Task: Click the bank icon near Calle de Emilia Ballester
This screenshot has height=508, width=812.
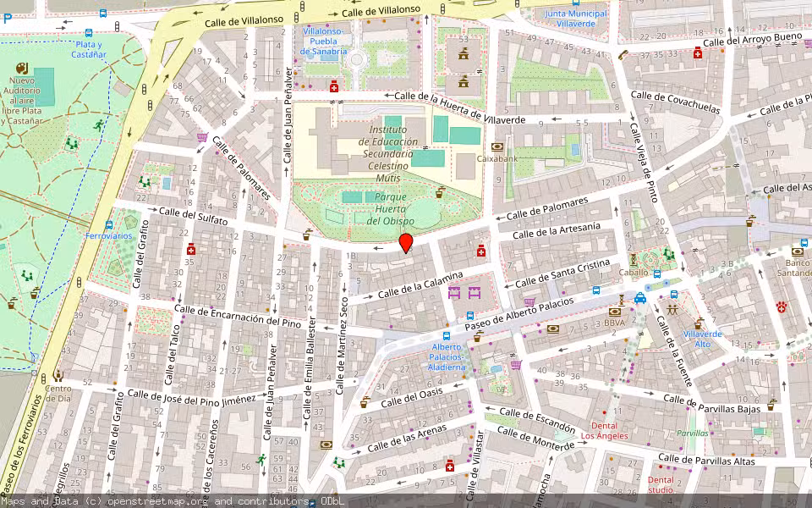Action: click(326, 444)
